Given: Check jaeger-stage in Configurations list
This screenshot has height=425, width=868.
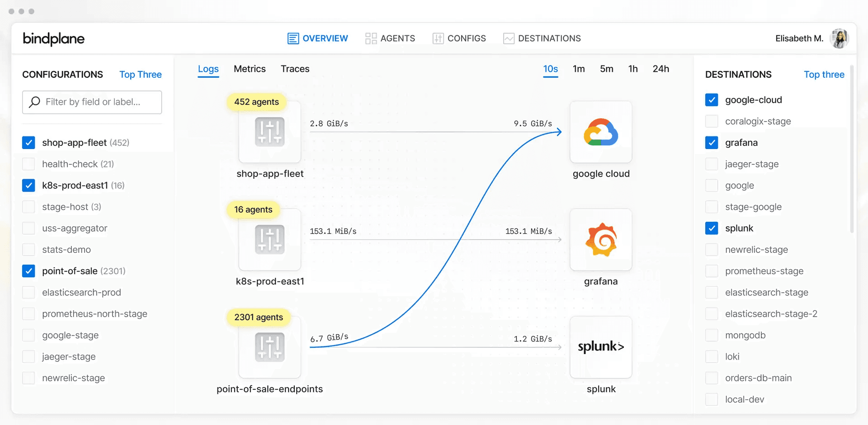Looking at the screenshot, I should tap(28, 356).
